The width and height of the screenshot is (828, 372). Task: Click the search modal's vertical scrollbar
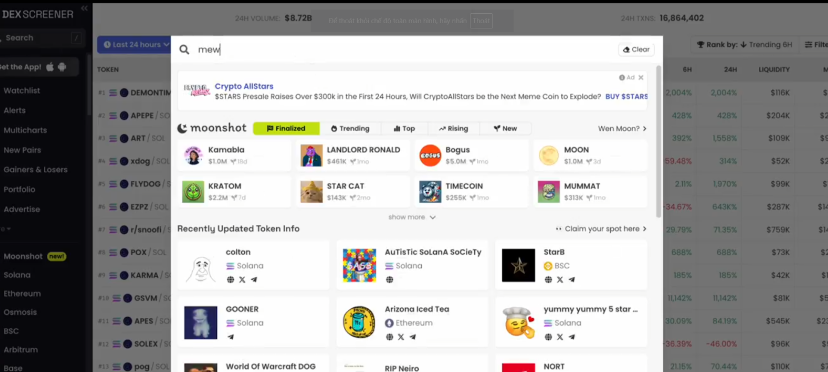pos(658,141)
